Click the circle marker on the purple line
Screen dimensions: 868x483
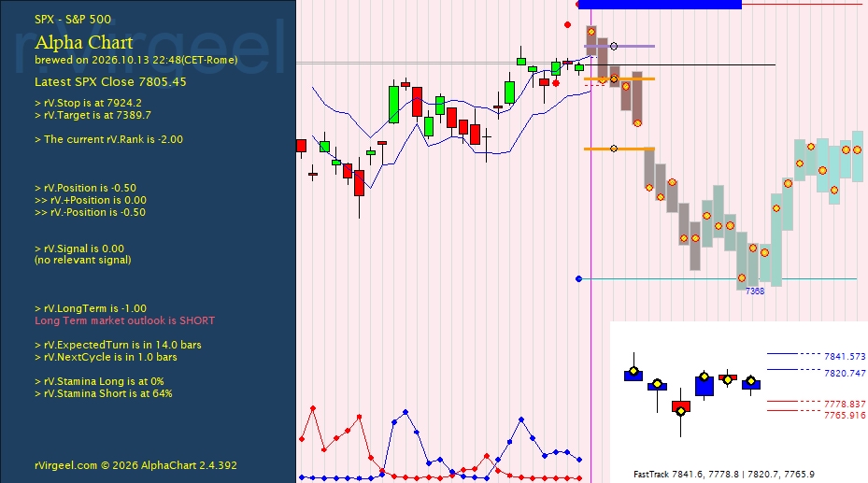coord(613,47)
